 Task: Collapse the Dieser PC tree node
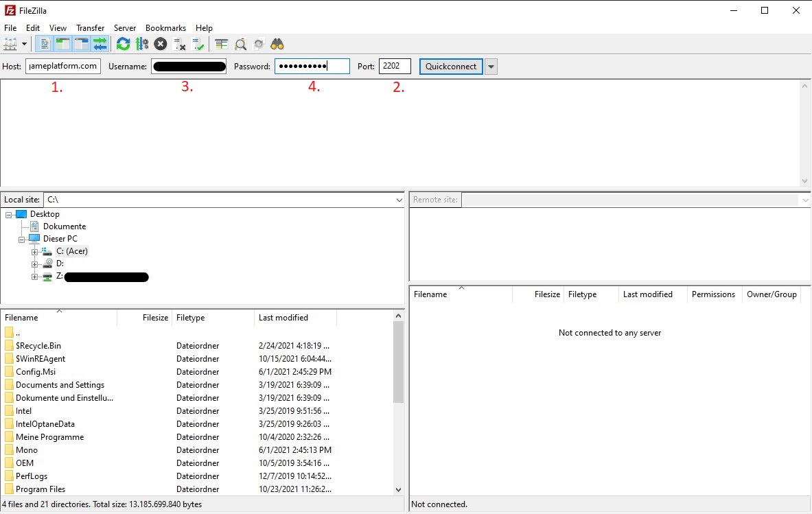click(22, 239)
